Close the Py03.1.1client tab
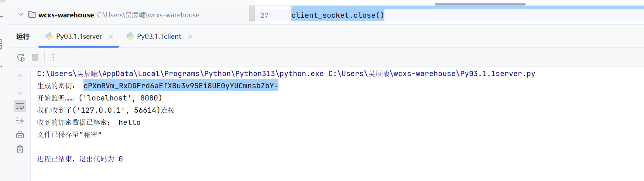Screen dimensions: 644x181 (x=190, y=37)
